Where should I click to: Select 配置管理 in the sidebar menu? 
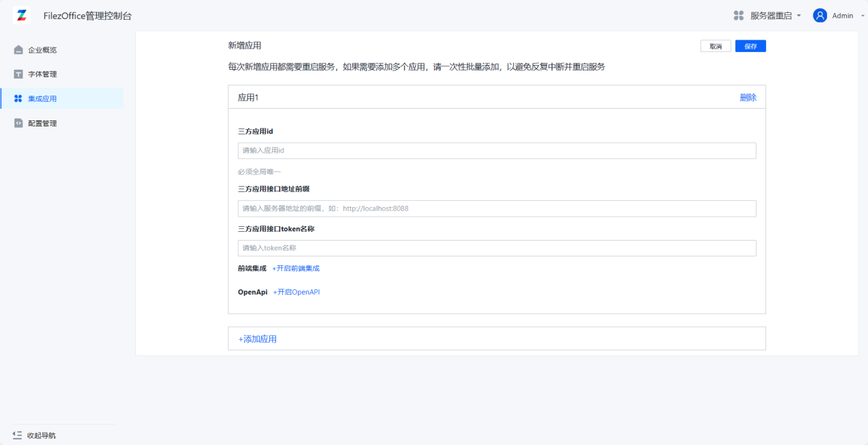click(41, 123)
